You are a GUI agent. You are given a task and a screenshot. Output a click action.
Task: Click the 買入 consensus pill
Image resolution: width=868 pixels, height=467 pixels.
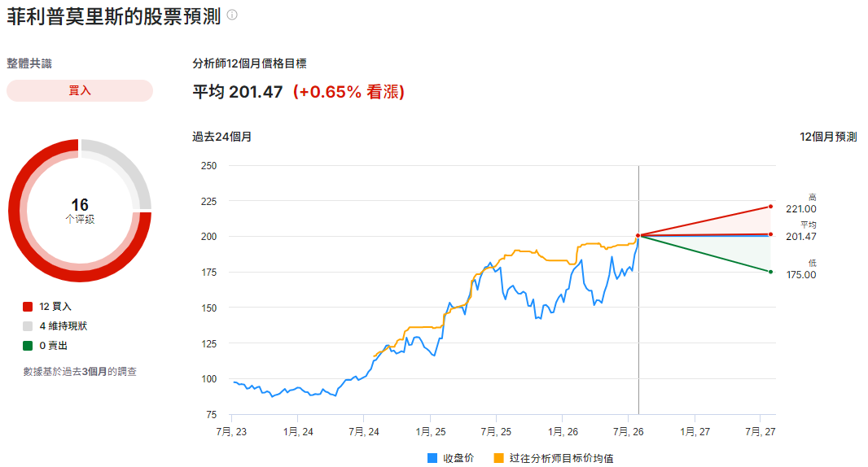80,91
